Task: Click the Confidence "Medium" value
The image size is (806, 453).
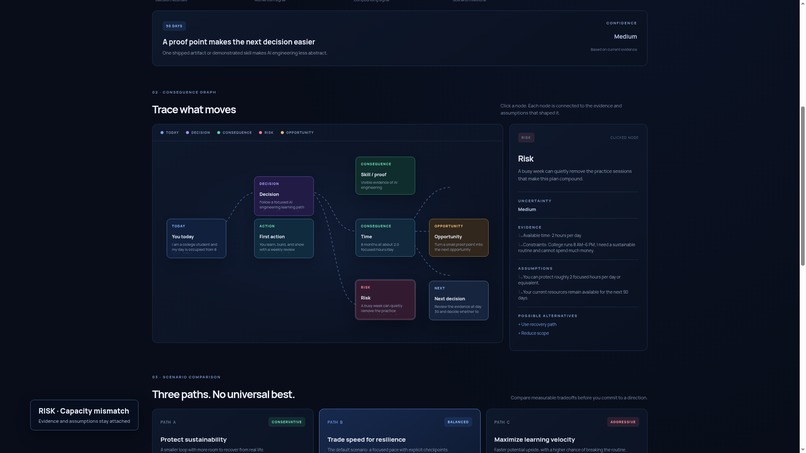Action: [625, 37]
